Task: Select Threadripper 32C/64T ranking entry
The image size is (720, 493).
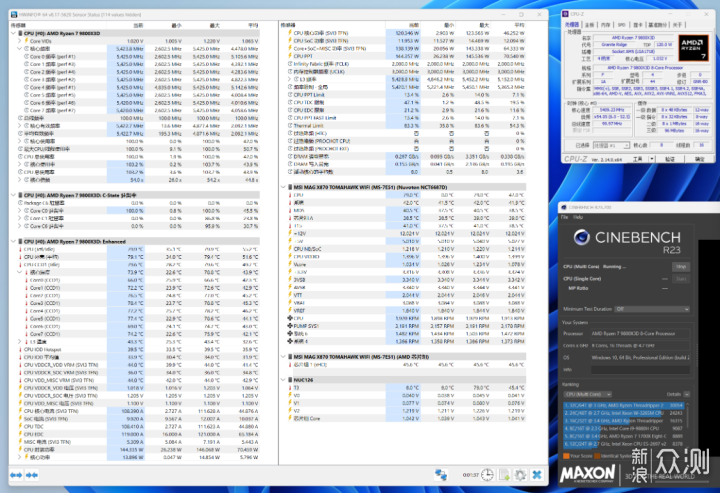Action: click(x=624, y=405)
